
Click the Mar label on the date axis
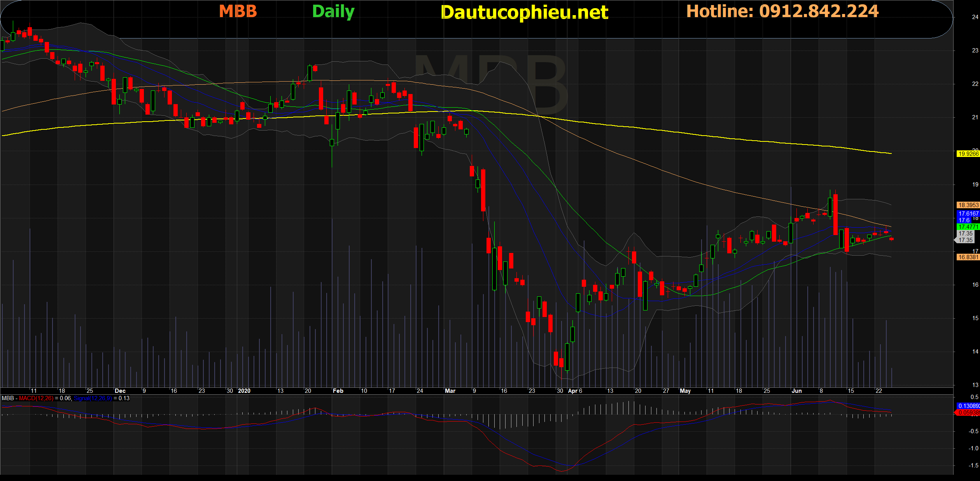(x=450, y=391)
